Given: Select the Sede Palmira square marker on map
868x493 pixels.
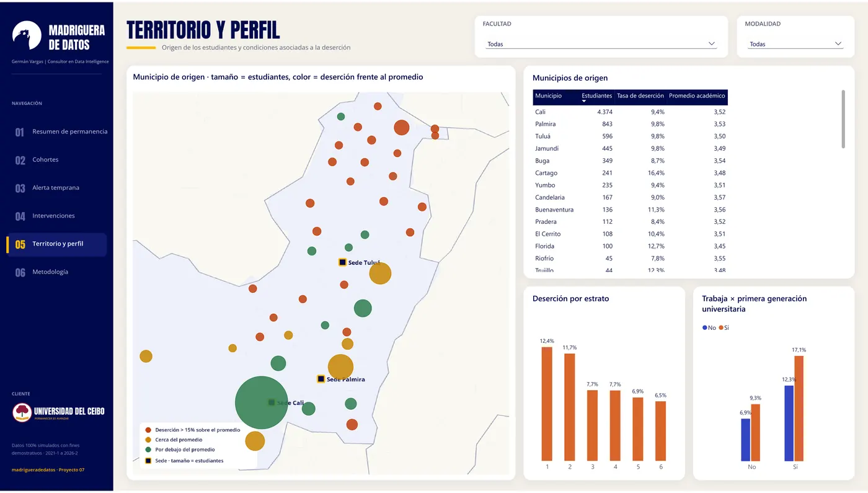Looking at the screenshot, I should 321,379.
